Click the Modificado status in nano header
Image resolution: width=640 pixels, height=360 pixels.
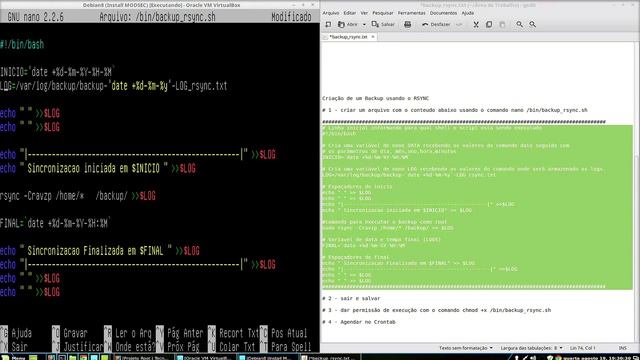tap(291, 17)
